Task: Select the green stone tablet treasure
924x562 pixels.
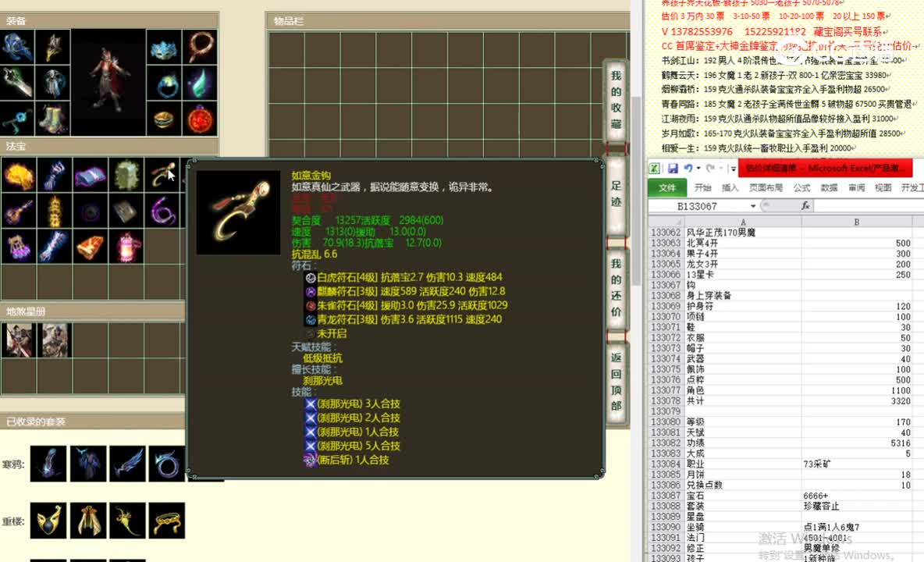Action: pyautogui.click(x=126, y=175)
